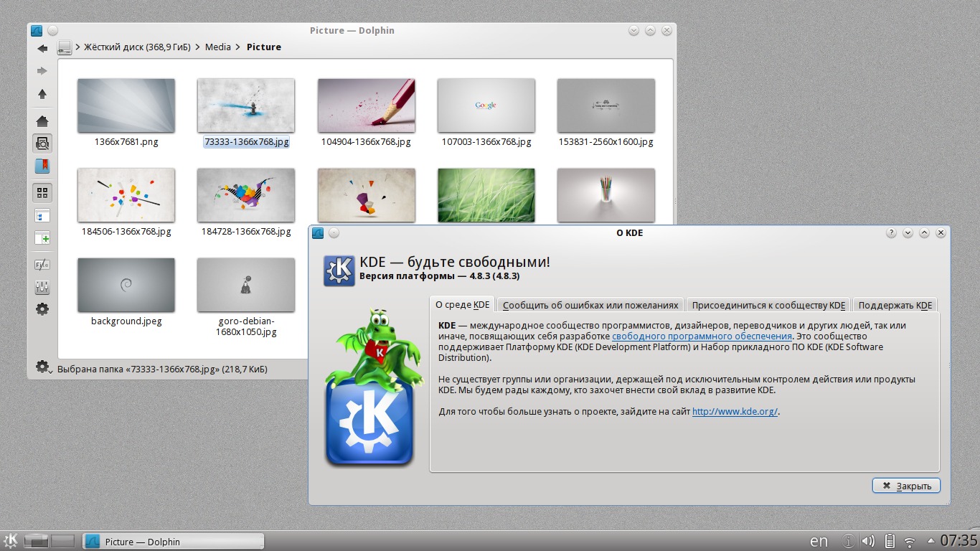Image resolution: width=980 pixels, height=551 pixels.
Task: Click the bookmark icon in Dolphin toolbar
Action: click(x=42, y=166)
